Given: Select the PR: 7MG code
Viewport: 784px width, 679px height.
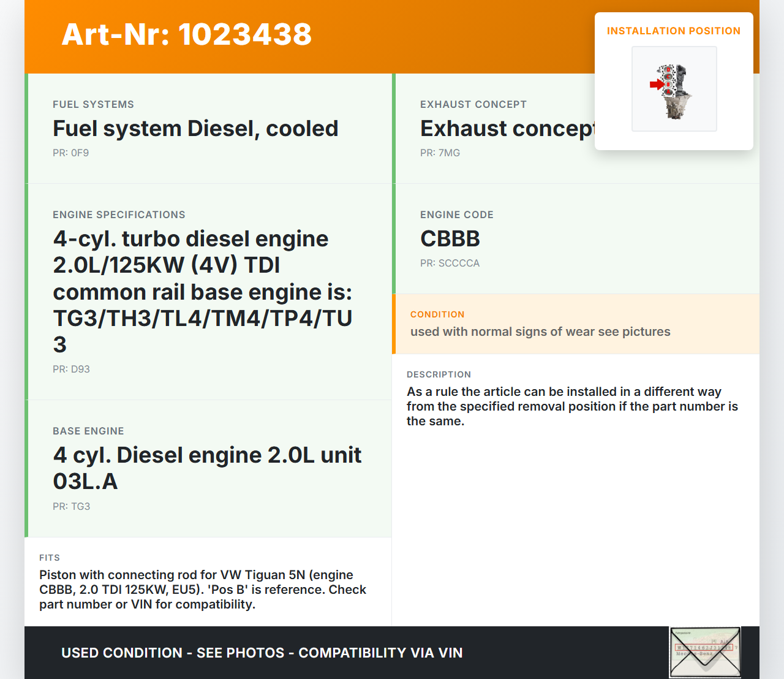Looking at the screenshot, I should pos(440,153).
